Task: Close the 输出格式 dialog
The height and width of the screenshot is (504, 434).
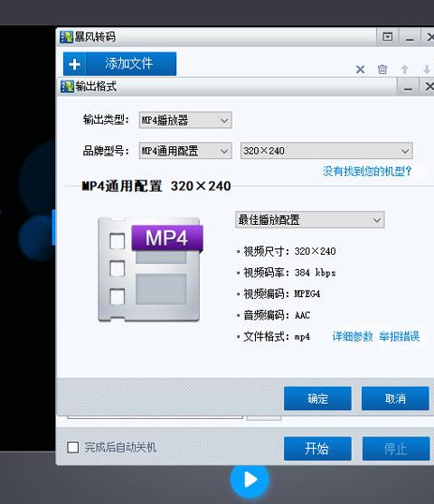Action: [429, 87]
